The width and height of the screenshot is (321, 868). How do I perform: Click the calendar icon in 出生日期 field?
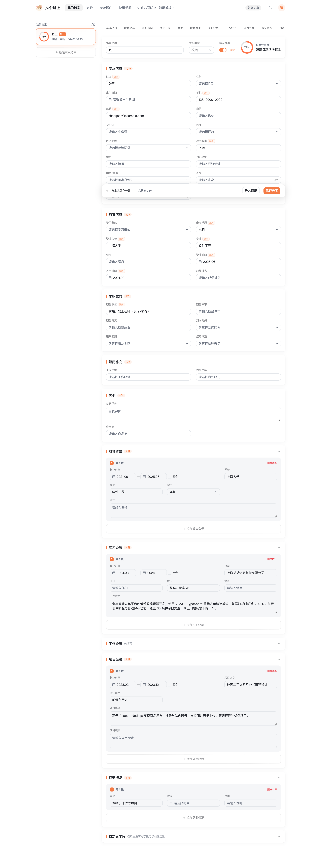(x=110, y=100)
